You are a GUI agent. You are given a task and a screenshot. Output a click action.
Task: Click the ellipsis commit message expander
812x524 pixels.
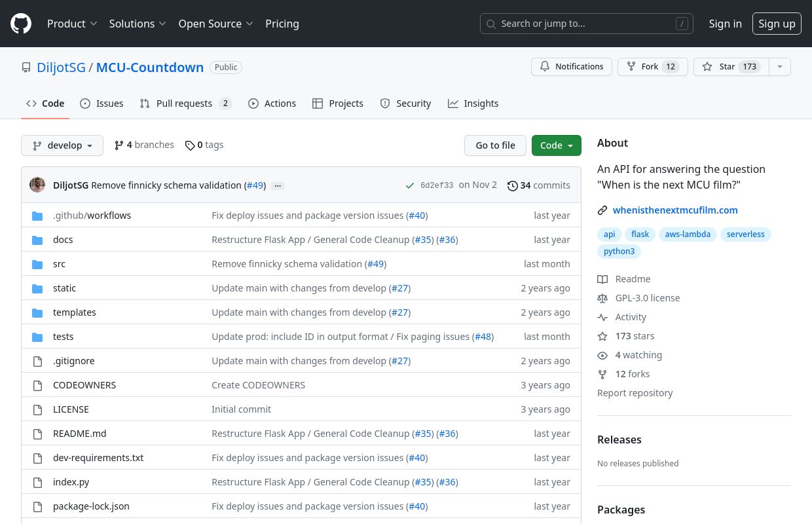[x=278, y=185]
